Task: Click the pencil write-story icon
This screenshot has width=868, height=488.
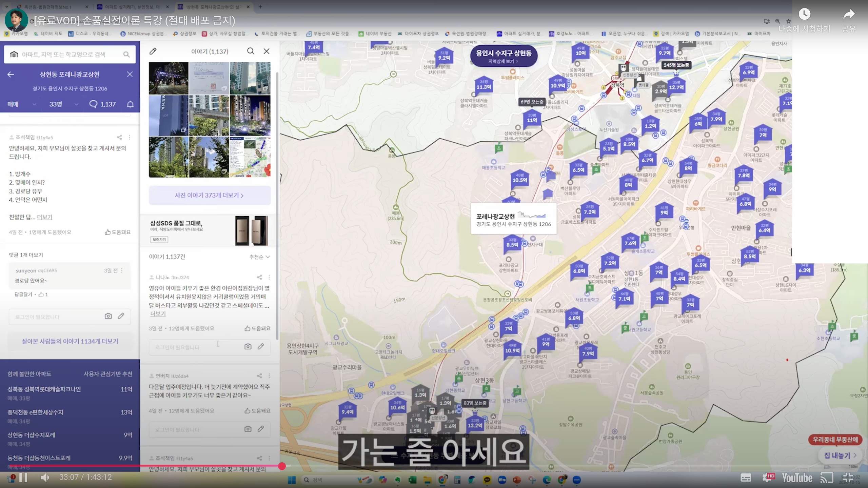Action: pos(153,51)
